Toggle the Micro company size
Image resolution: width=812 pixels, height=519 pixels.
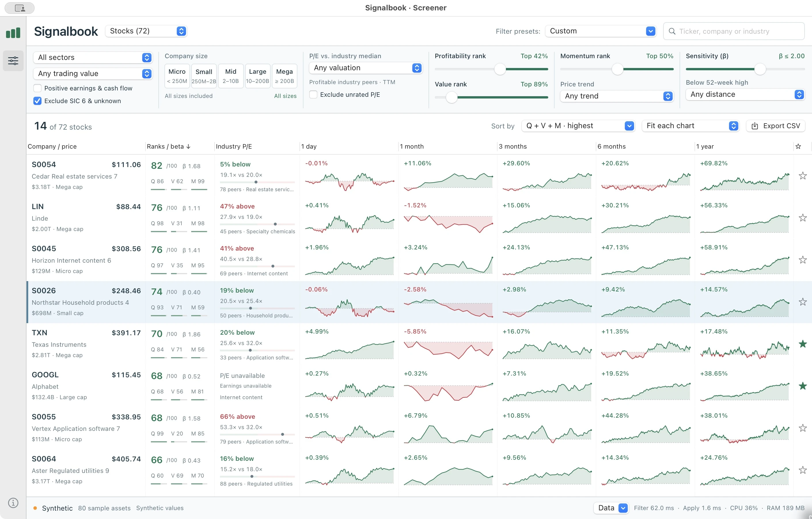coord(177,76)
